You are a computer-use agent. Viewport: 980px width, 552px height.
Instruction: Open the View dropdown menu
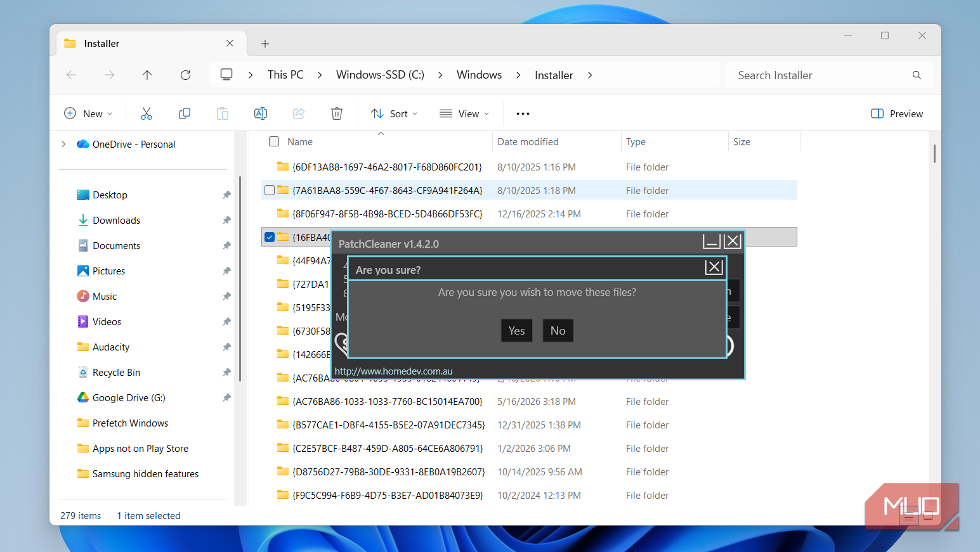click(x=465, y=113)
